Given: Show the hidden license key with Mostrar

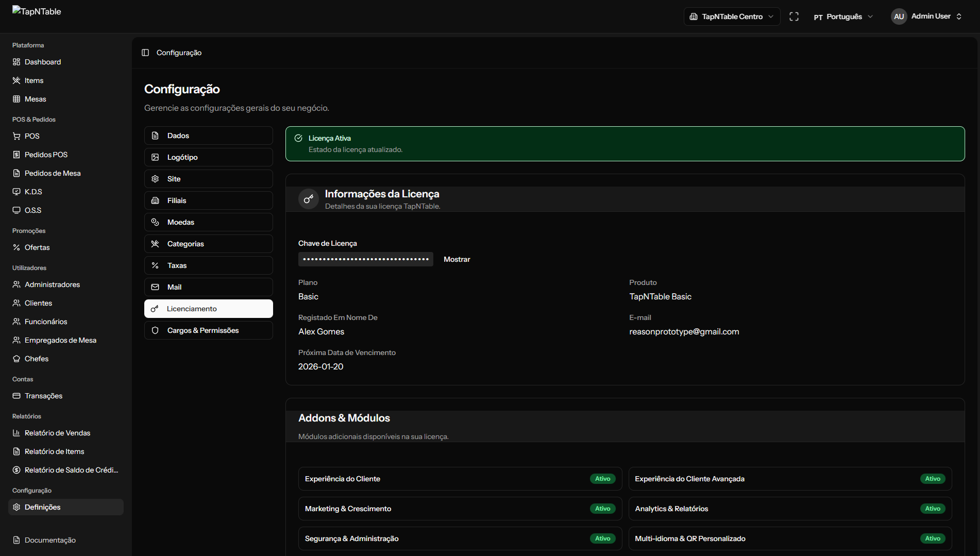Looking at the screenshot, I should point(457,259).
